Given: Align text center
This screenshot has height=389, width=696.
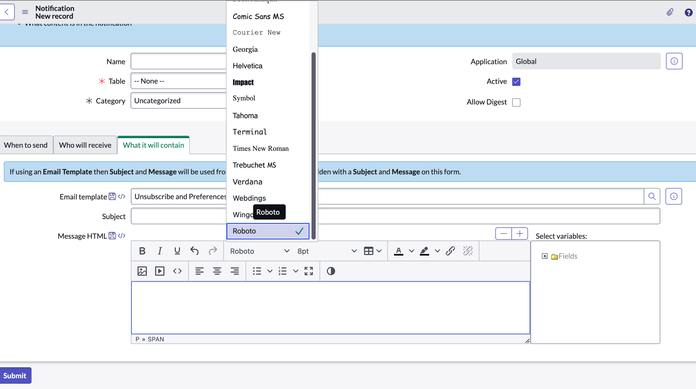Looking at the screenshot, I should click(217, 271).
